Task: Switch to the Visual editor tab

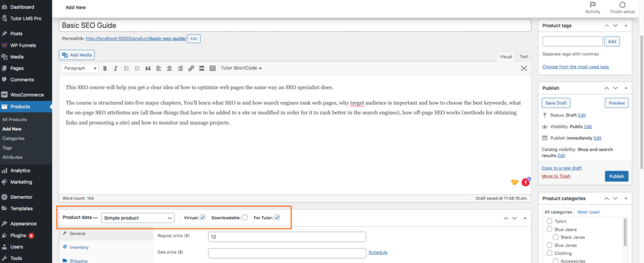Action: click(506, 57)
